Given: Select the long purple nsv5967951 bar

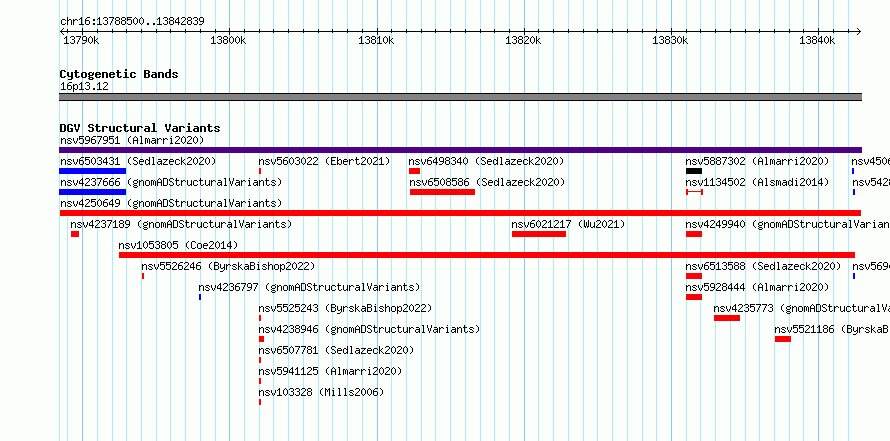Looking at the screenshot, I should click(460, 150).
